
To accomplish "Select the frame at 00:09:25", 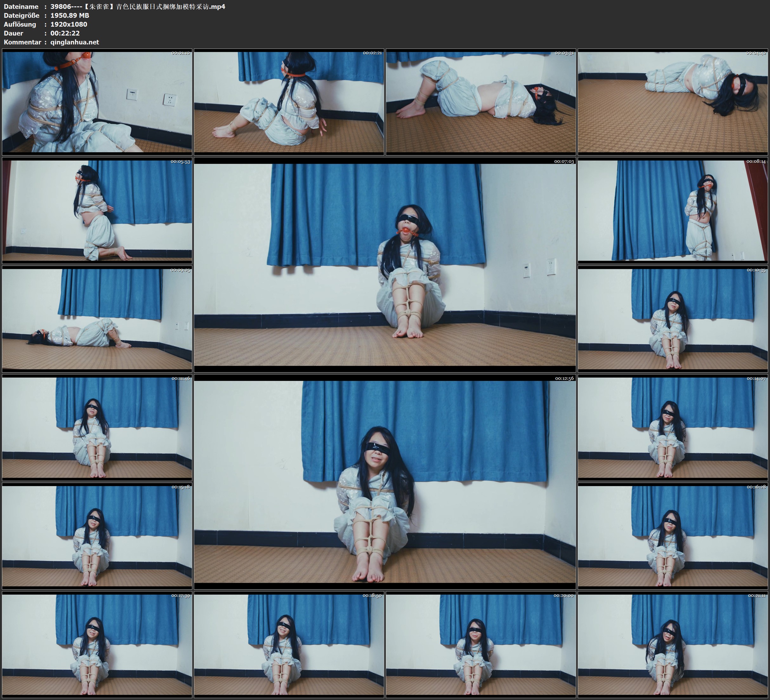I will tap(97, 319).
